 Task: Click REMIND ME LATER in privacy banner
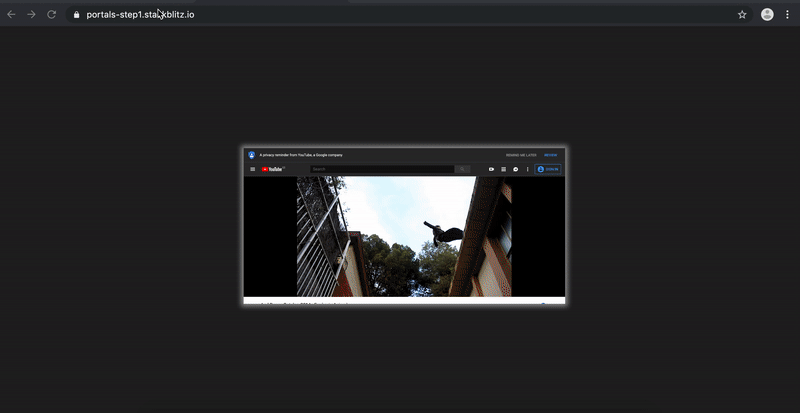point(521,155)
